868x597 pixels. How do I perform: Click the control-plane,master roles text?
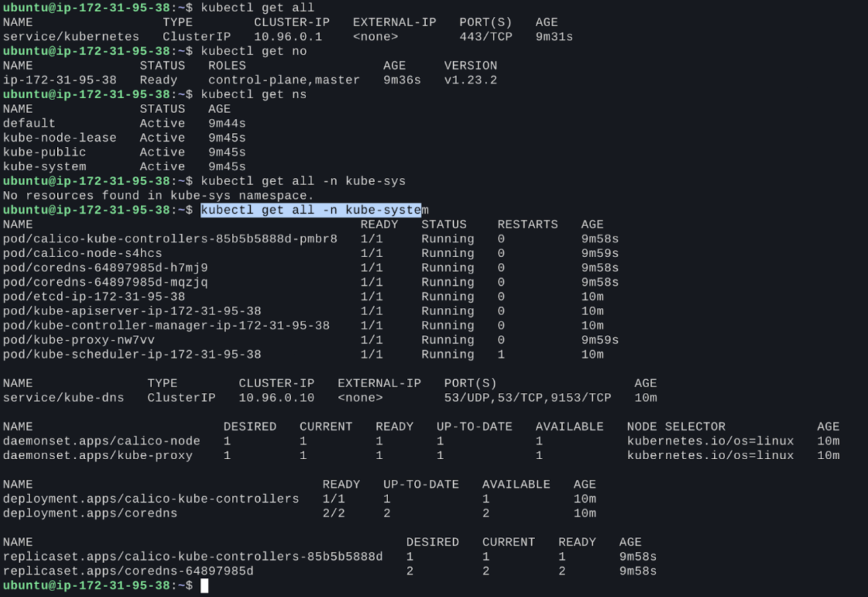(x=284, y=80)
